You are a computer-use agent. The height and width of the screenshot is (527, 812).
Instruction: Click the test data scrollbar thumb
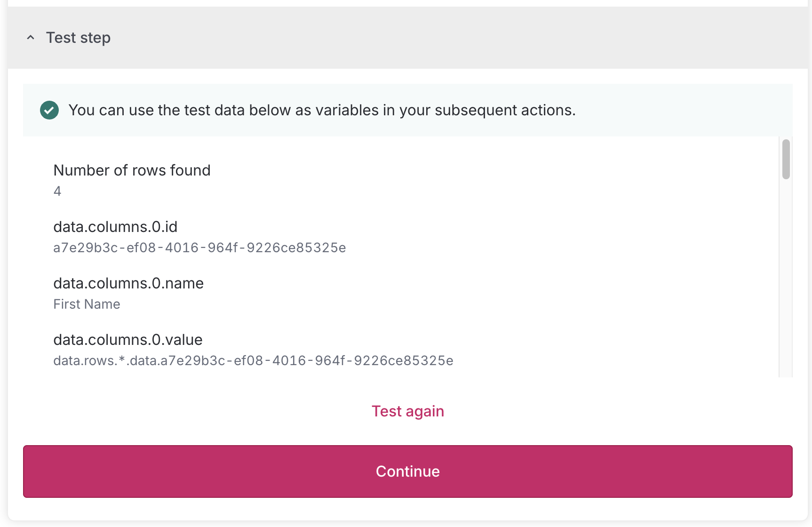pyautogui.click(x=786, y=159)
